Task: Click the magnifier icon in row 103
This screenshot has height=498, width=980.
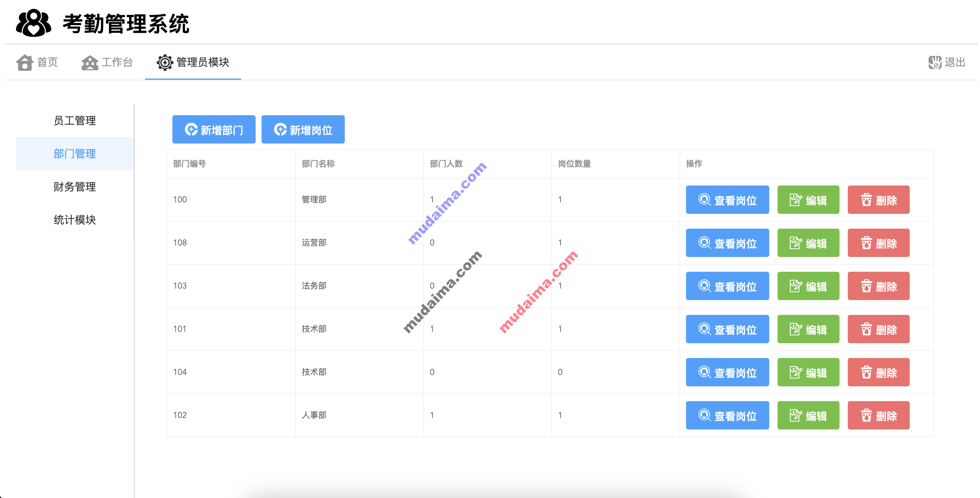Action: (x=705, y=286)
